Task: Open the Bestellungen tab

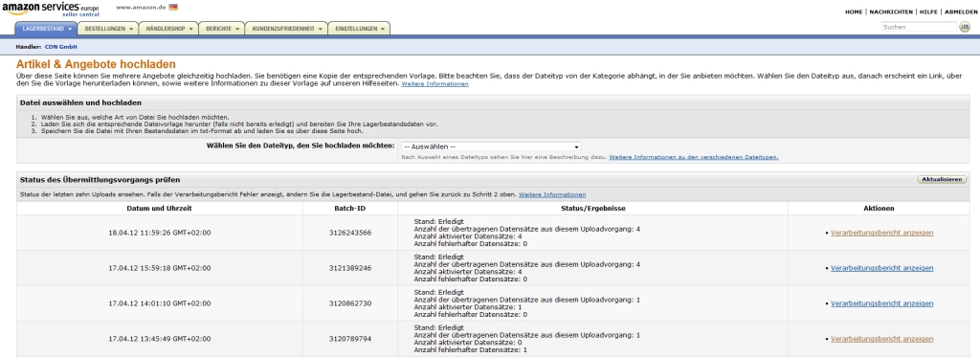Action: click(109, 28)
